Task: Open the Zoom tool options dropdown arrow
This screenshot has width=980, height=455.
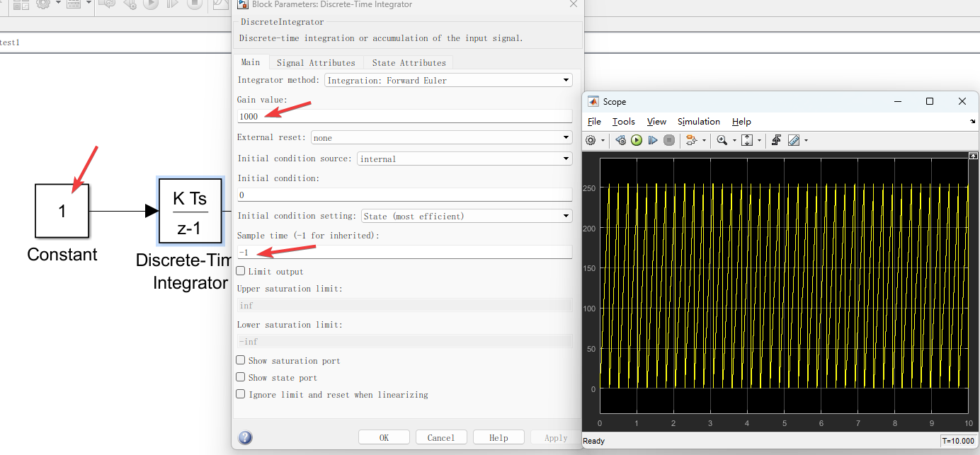Action: coord(734,141)
